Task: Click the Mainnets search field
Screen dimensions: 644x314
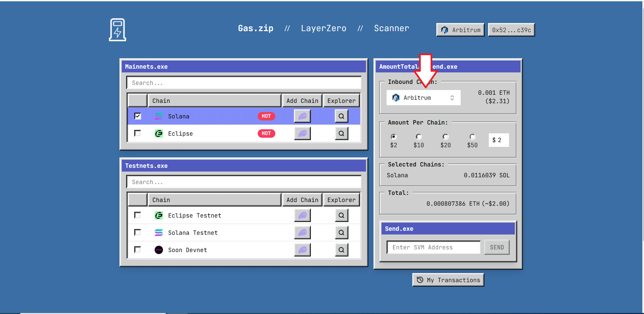Action: [x=244, y=83]
